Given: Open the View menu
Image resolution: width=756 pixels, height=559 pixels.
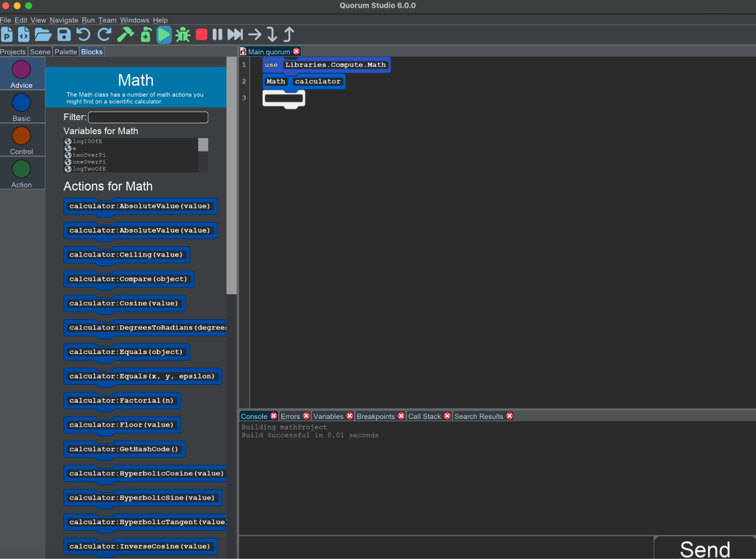Looking at the screenshot, I should tap(38, 20).
